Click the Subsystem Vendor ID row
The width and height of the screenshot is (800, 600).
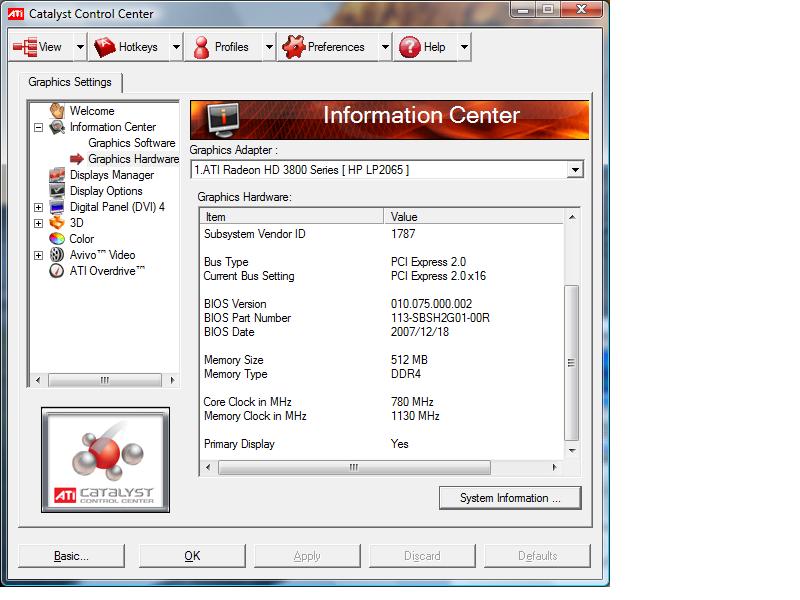tap(382, 234)
